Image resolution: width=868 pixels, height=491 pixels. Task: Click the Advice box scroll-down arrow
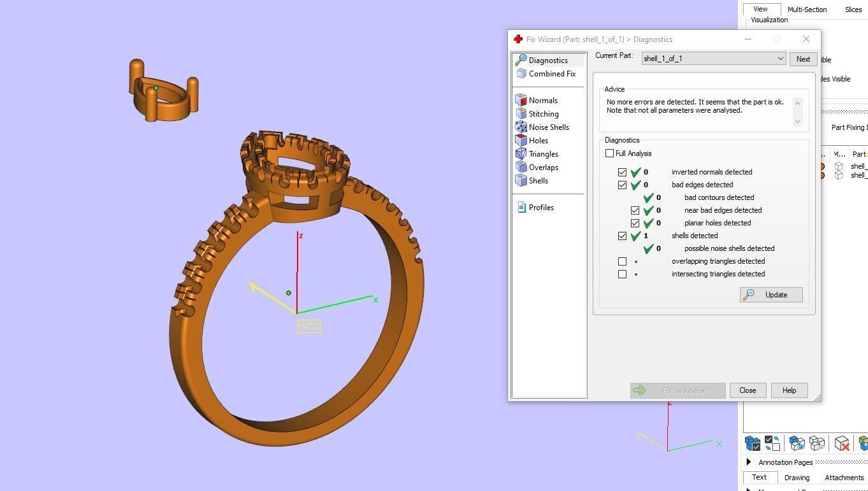[x=797, y=122]
